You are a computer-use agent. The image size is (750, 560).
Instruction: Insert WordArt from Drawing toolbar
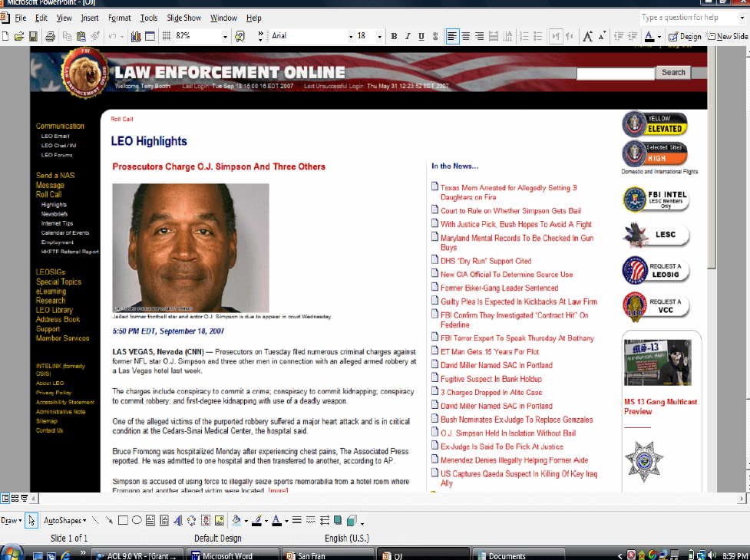point(178,520)
